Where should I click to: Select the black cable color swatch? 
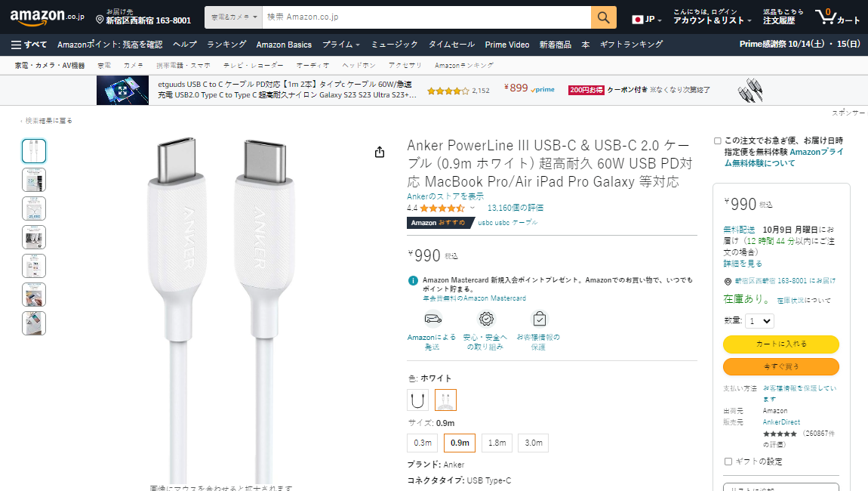[x=417, y=400]
